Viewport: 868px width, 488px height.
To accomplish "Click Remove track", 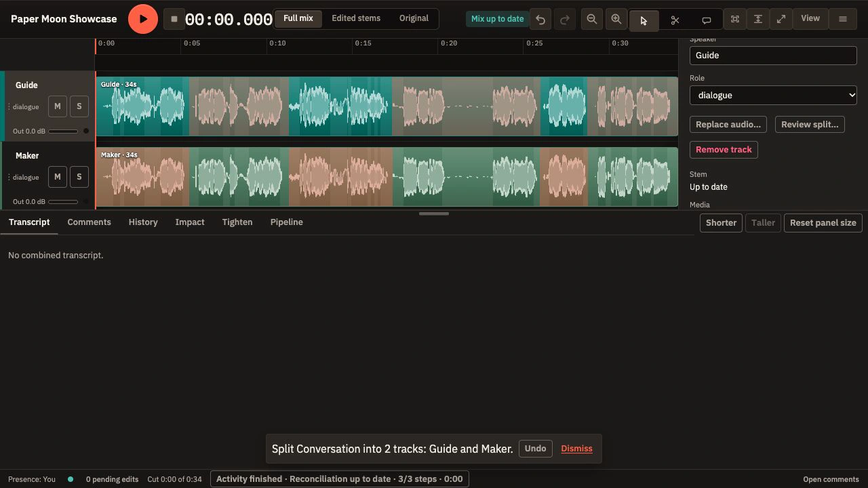I will [x=724, y=150].
